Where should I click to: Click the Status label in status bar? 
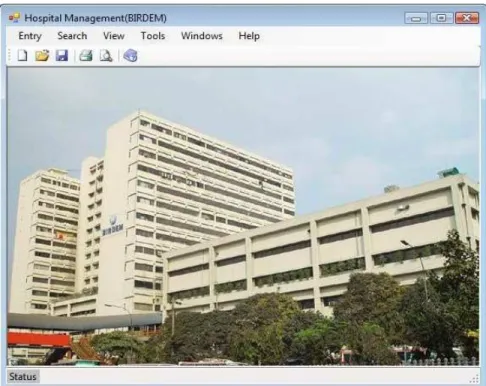point(23,377)
